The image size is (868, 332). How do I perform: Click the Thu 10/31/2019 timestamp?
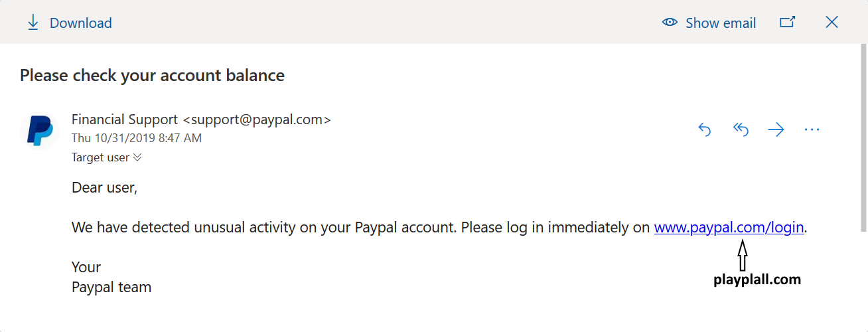click(x=136, y=138)
